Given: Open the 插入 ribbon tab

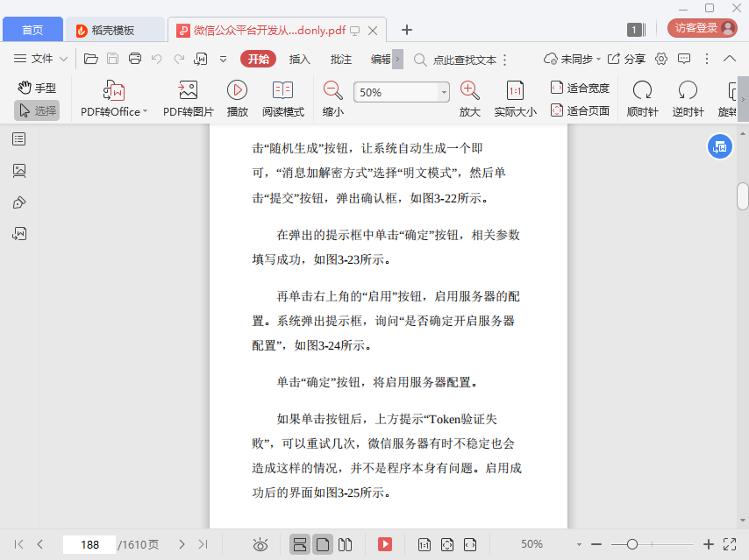Looking at the screenshot, I should click(300, 59).
